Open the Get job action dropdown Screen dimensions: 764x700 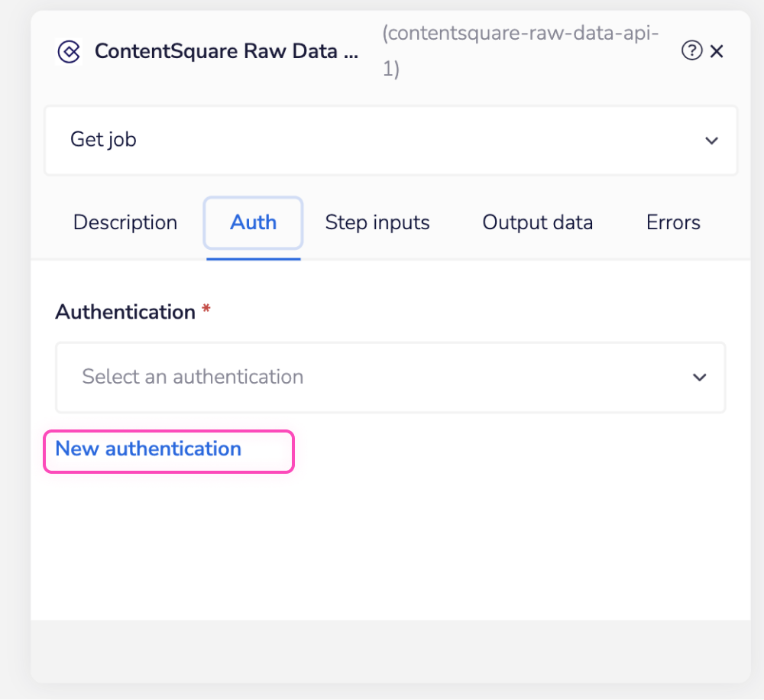(391, 141)
